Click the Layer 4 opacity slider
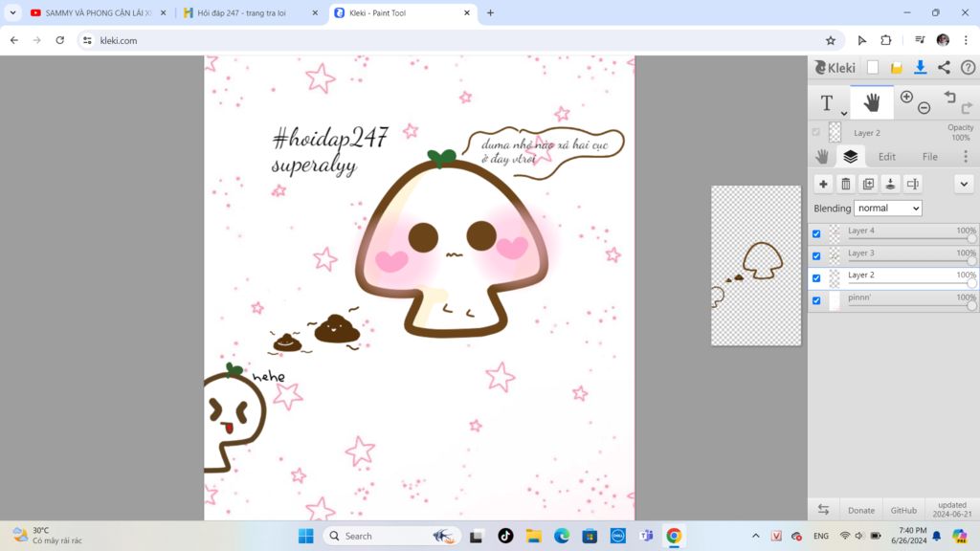 [x=911, y=238]
